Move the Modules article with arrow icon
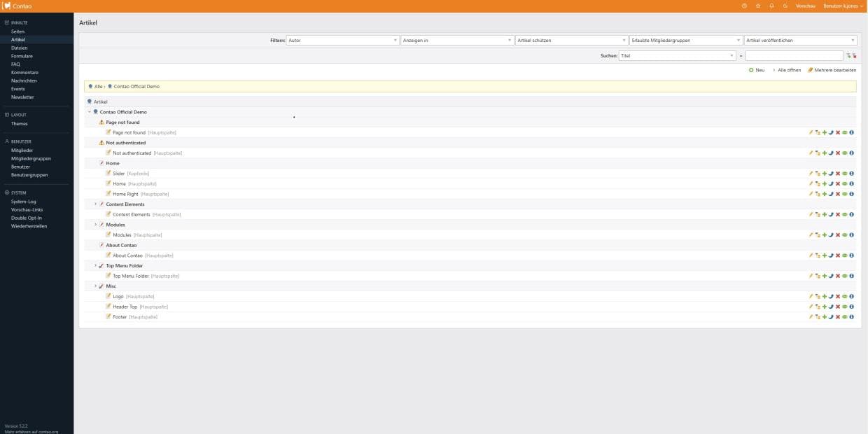This screenshot has width=868, height=434. click(831, 235)
